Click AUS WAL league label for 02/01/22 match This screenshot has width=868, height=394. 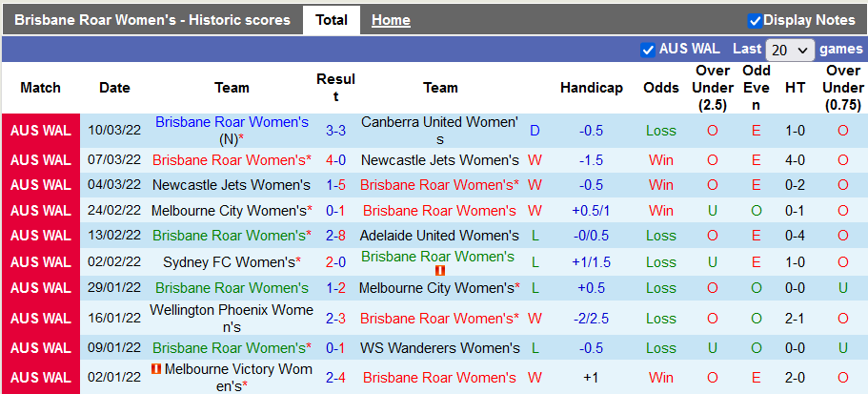(x=41, y=377)
